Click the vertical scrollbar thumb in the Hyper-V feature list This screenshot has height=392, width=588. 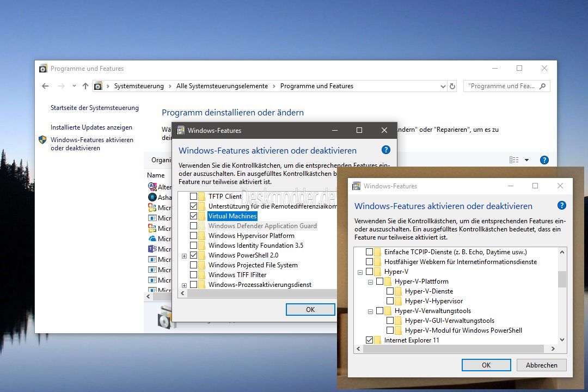tap(562, 279)
